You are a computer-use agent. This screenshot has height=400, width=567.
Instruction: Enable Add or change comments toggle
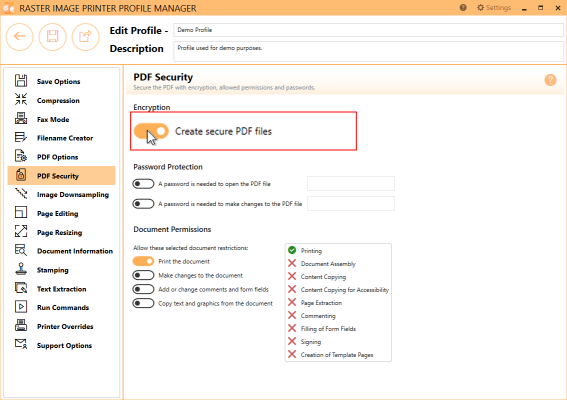click(143, 289)
